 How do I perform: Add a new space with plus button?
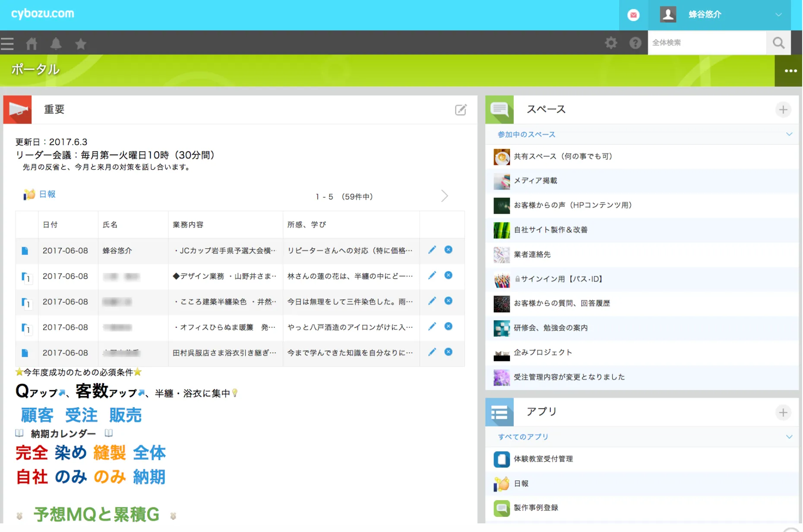783,110
